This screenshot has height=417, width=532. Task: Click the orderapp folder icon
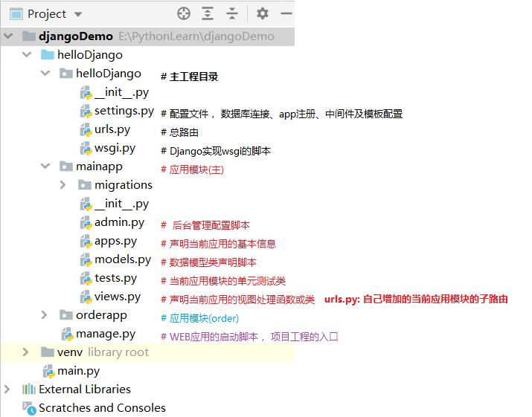click(65, 315)
